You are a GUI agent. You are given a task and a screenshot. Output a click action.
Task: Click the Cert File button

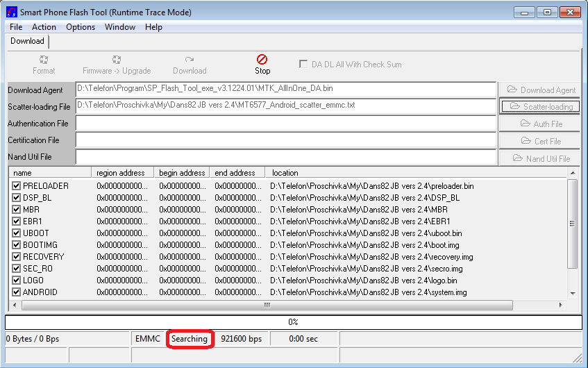pos(539,141)
